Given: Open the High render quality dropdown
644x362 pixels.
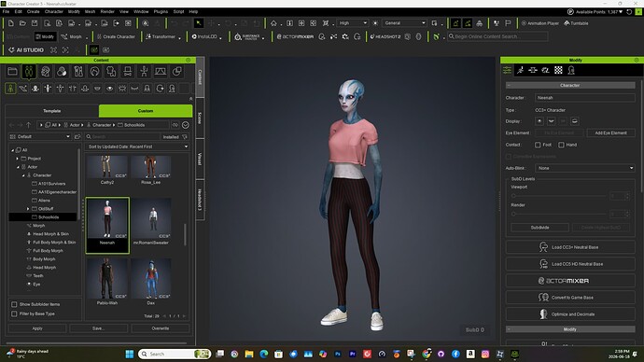Looking at the screenshot, I should [x=353, y=23].
